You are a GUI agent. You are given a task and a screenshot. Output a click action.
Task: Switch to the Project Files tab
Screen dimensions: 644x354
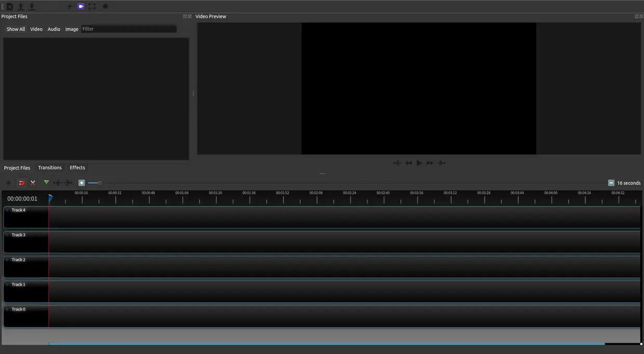(17, 168)
